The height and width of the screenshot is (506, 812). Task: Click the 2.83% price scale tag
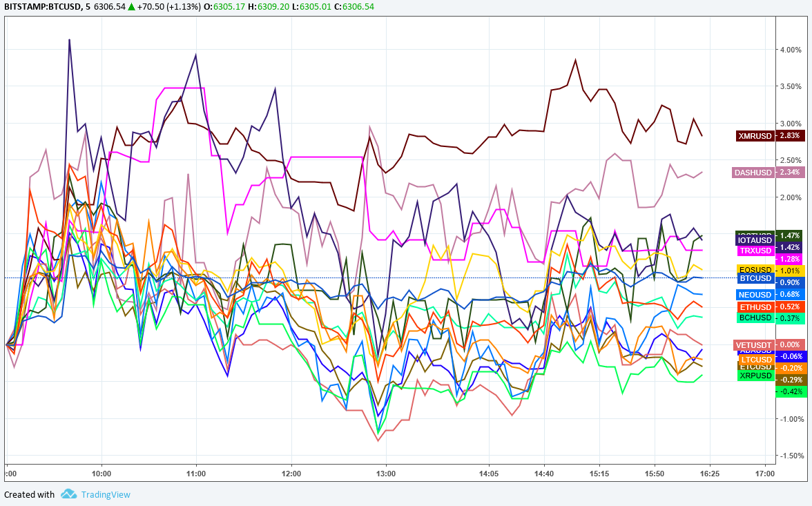tap(790, 136)
